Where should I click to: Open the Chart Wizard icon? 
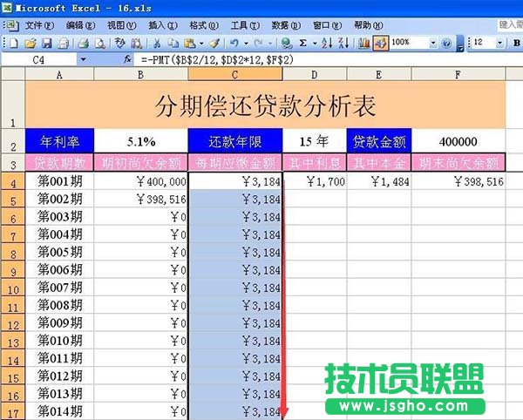click(x=363, y=43)
